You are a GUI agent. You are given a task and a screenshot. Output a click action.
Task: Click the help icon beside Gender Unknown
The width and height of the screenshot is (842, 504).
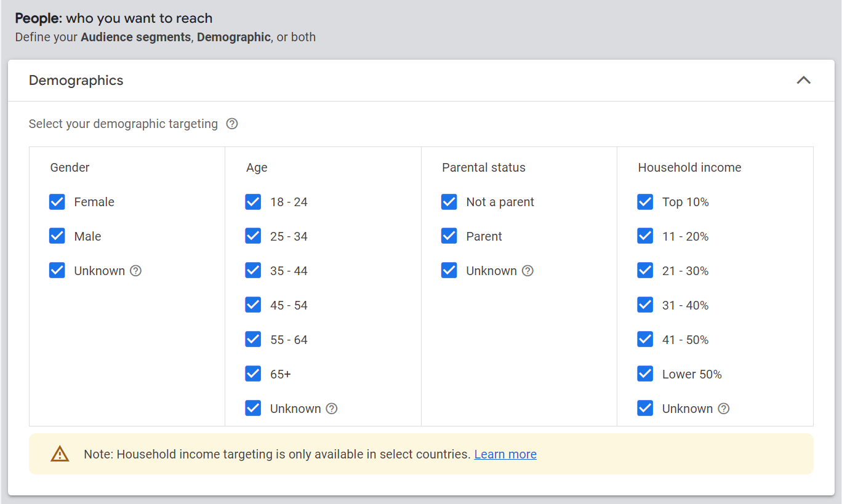click(x=137, y=270)
